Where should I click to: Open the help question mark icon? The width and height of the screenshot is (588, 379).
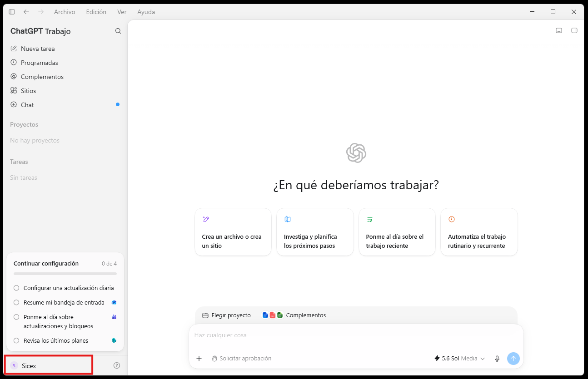point(117,365)
